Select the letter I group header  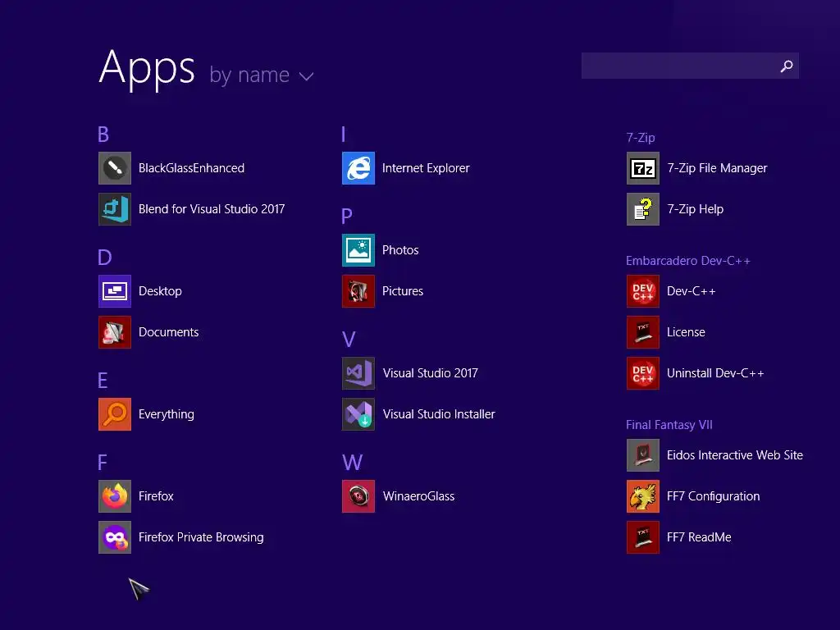[344, 135]
